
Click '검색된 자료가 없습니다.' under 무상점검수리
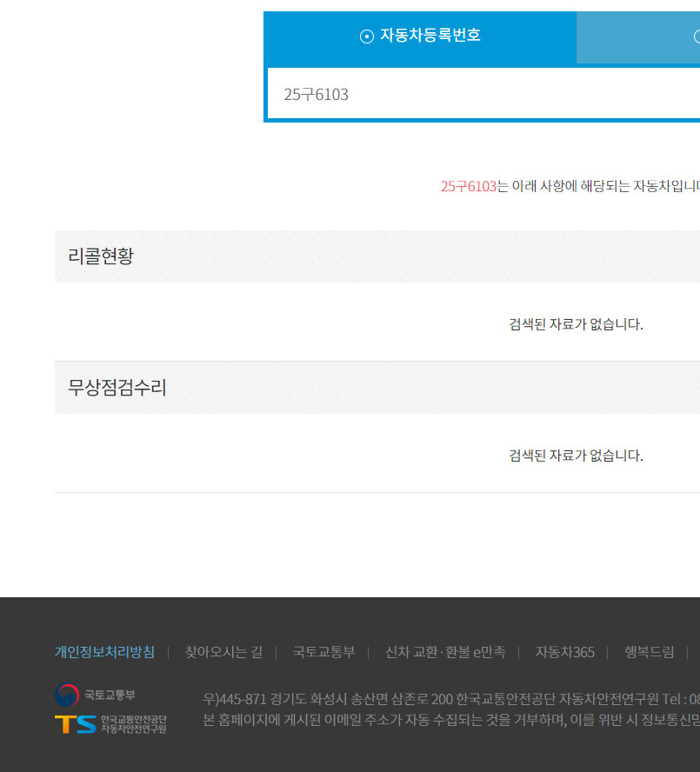(576, 456)
